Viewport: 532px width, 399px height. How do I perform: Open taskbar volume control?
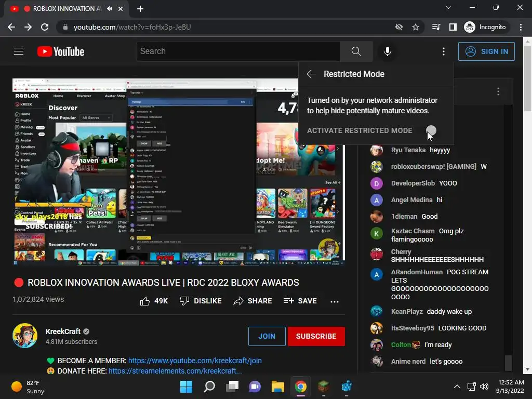coord(484,387)
